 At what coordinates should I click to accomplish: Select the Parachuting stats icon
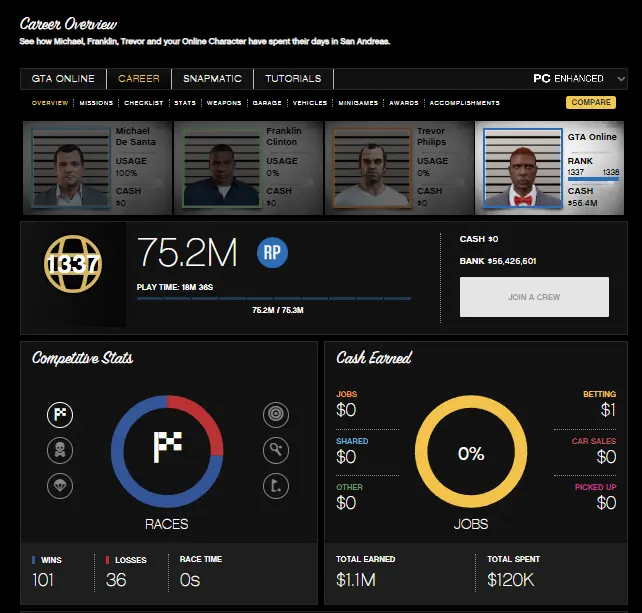60,486
